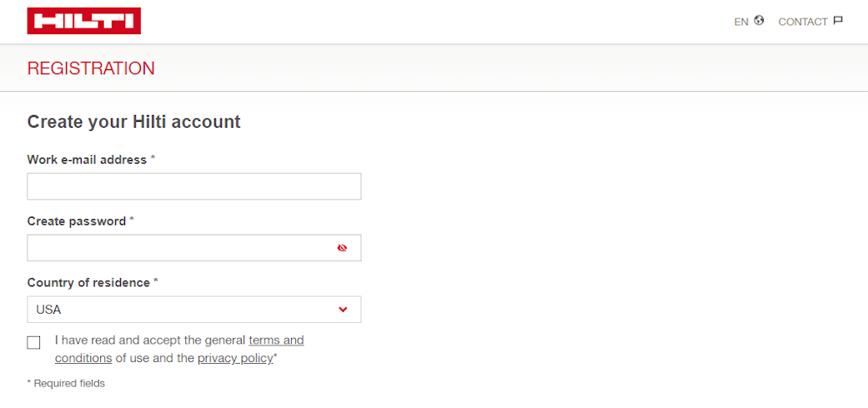Click the 'Create password' label

point(77,221)
